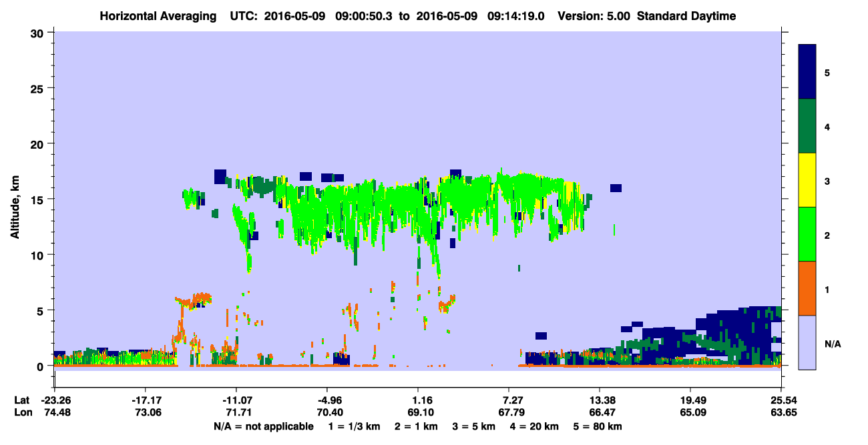868x445 pixels.
Task: Click latitude value 7.27
Action: click(509, 400)
